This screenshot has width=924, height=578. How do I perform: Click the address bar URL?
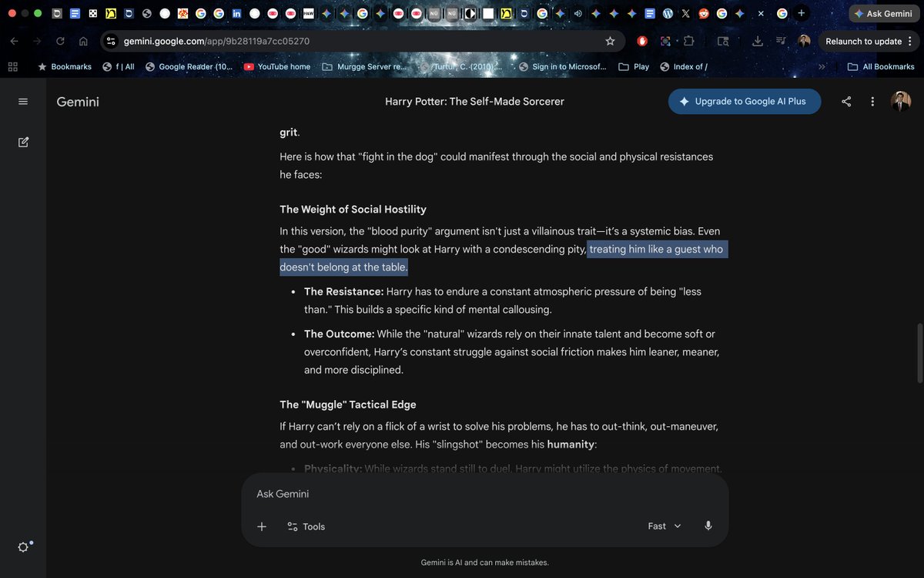tap(216, 41)
